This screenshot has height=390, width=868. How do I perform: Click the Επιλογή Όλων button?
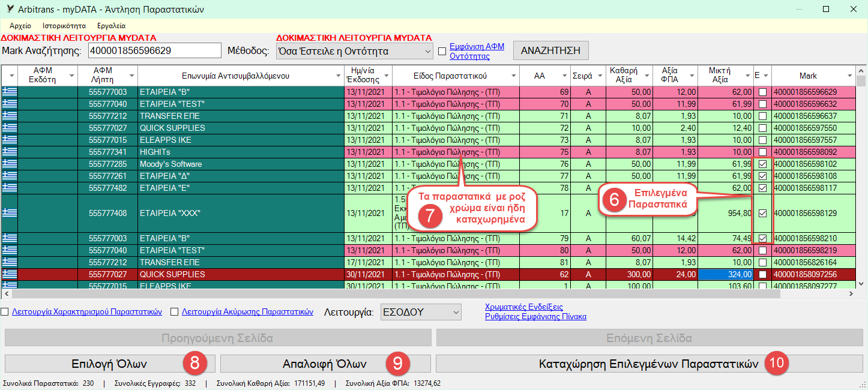pyautogui.click(x=109, y=364)
